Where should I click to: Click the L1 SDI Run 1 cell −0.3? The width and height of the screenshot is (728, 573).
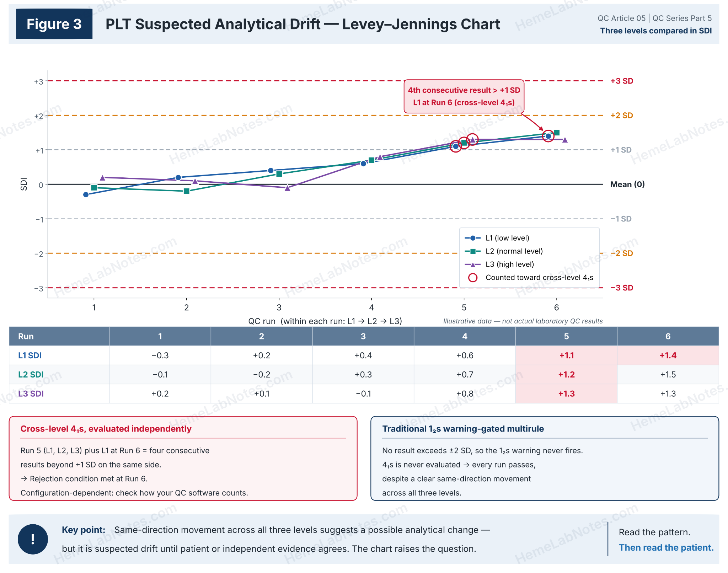[x=160, y=355]
